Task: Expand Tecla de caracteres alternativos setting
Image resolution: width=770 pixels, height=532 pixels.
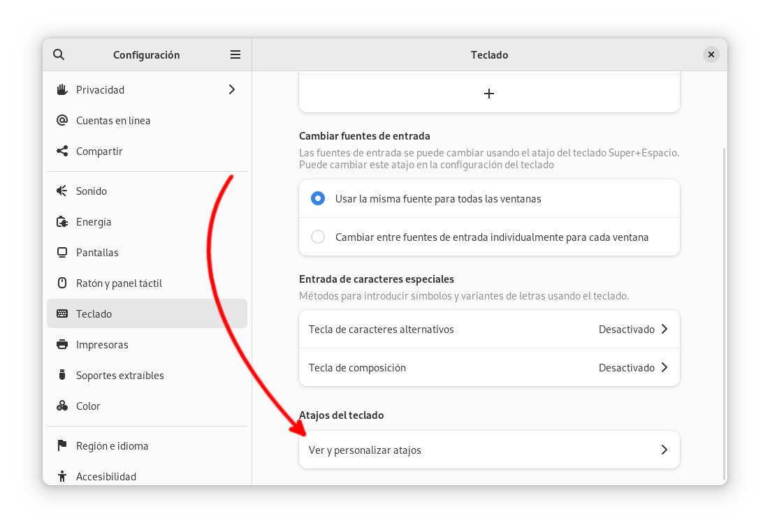Action: pos(489,329)
